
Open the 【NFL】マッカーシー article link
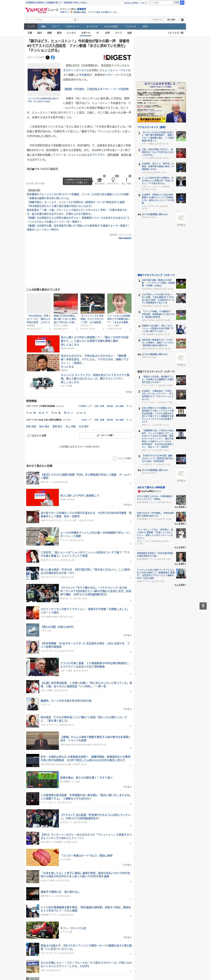(x=86, y=836)
